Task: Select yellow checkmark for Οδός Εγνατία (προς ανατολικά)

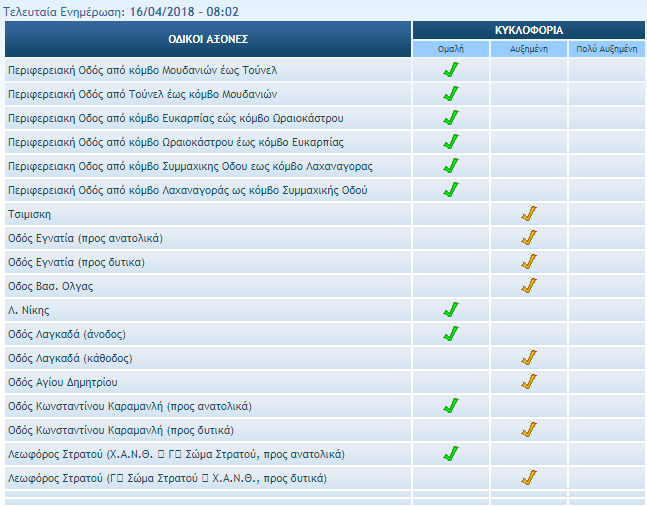Action: coord(529,238)
